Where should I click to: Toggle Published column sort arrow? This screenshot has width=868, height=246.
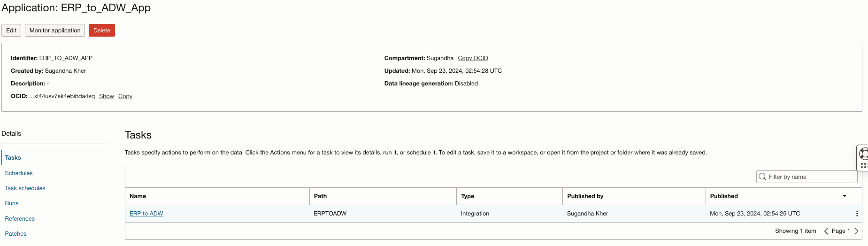pos(845,196)
